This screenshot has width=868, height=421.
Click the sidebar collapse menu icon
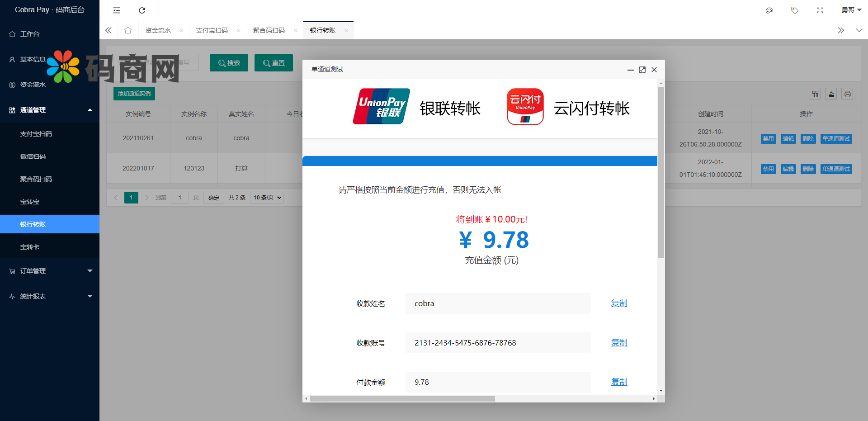(x=117, y=10)
